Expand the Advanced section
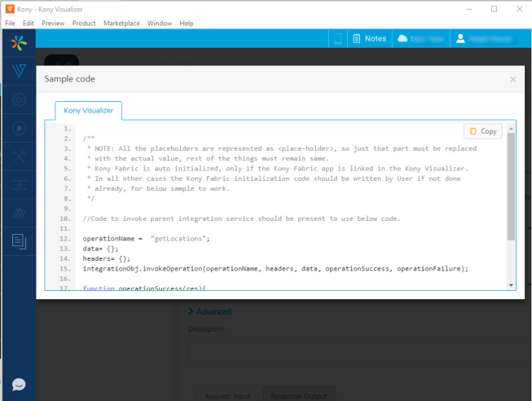 (209, 311)
